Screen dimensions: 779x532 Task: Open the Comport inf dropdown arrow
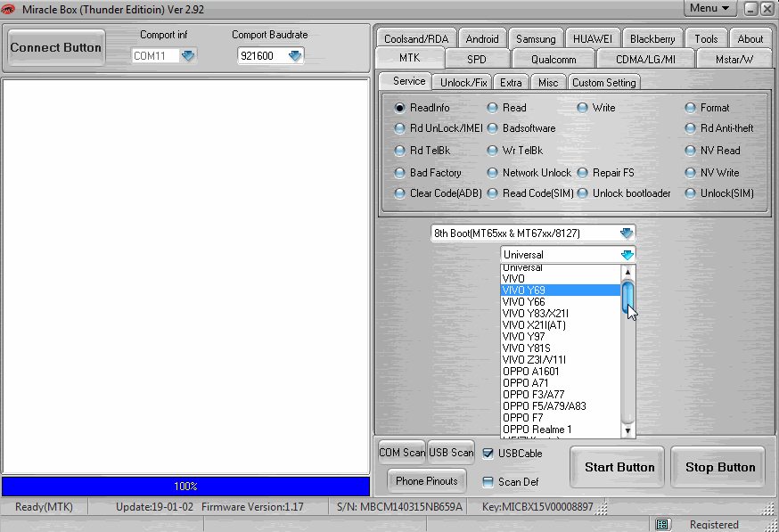[188, 55]
